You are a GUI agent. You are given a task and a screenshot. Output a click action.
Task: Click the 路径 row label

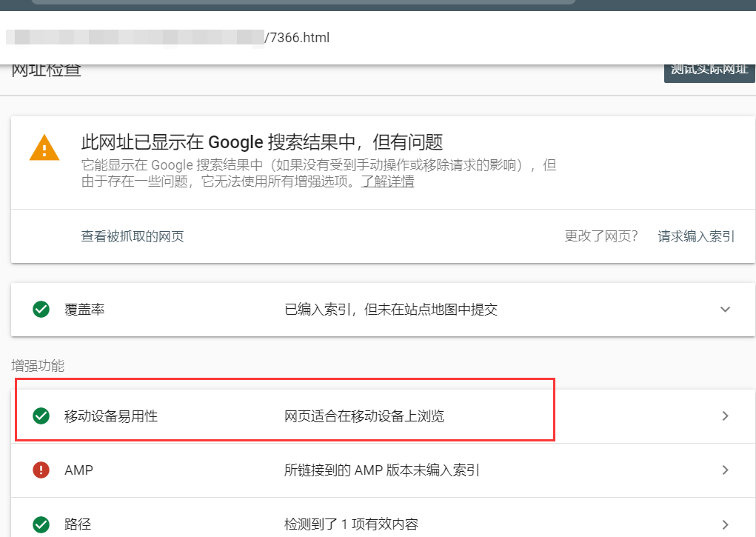tap(78, 524)
